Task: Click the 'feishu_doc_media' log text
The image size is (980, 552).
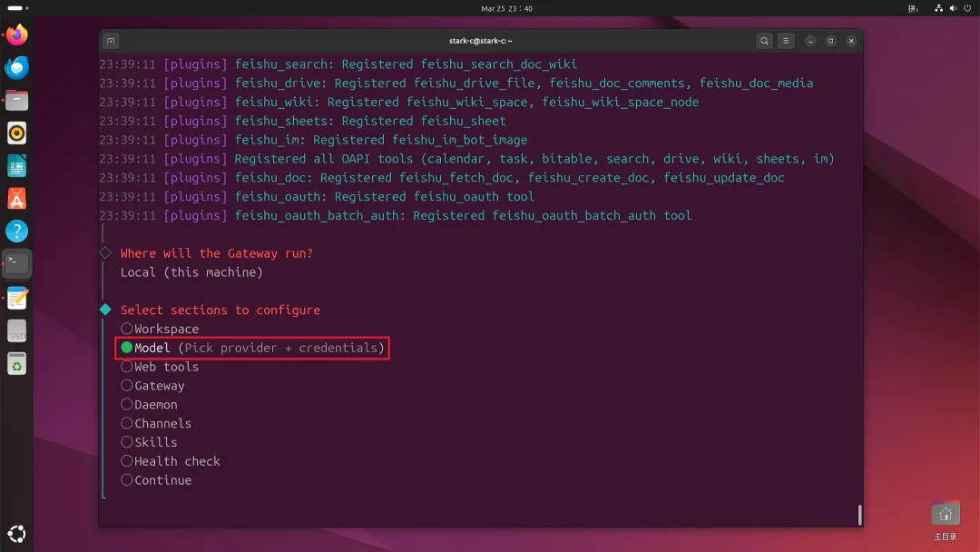Action: coord(756,84)
